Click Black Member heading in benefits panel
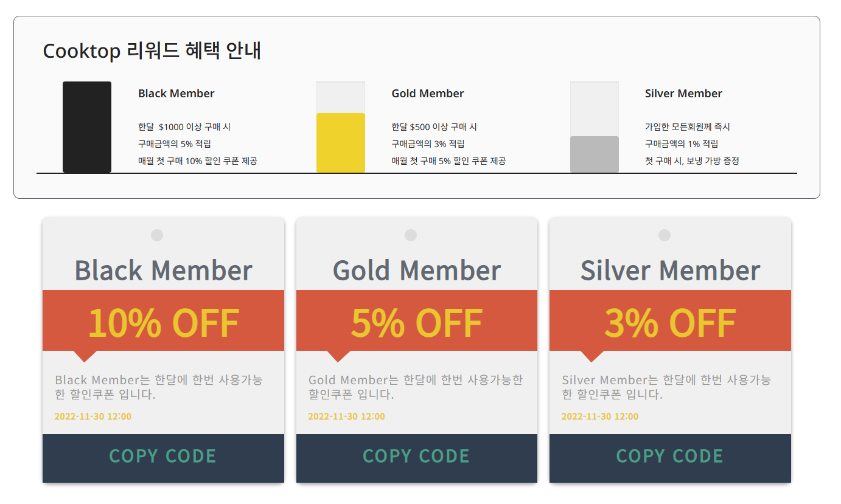 [176, 94]
